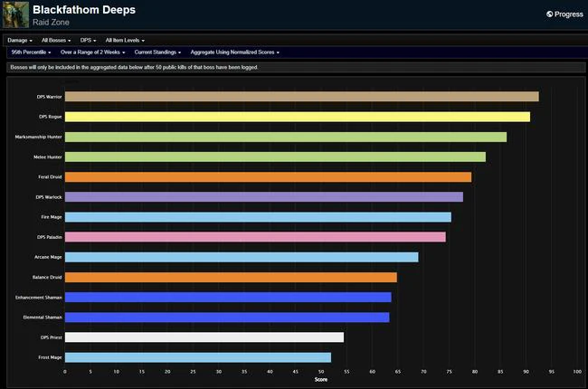Click the Enhancement Shaman label
The width and height of the screenshot is (588, 389).
39,298
